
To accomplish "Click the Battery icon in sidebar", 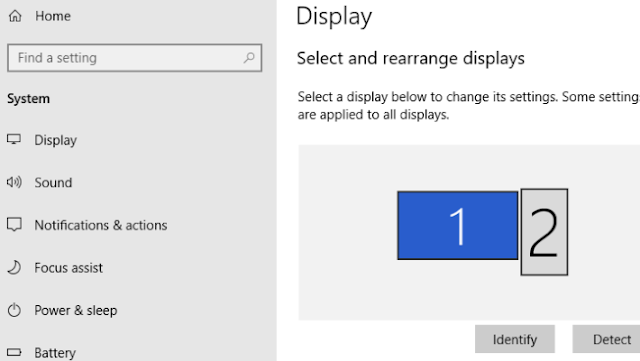I will [x=14, y=352].
